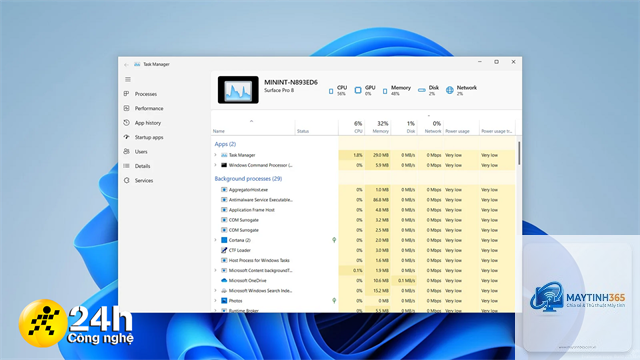This screenshot has width=640, height=360.
Task: Click the sort arrow above Name column
Action: [251, 121]
